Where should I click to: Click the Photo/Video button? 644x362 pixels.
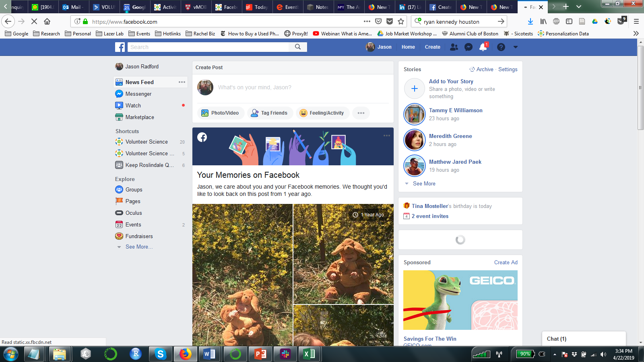[x=220, y=113]
